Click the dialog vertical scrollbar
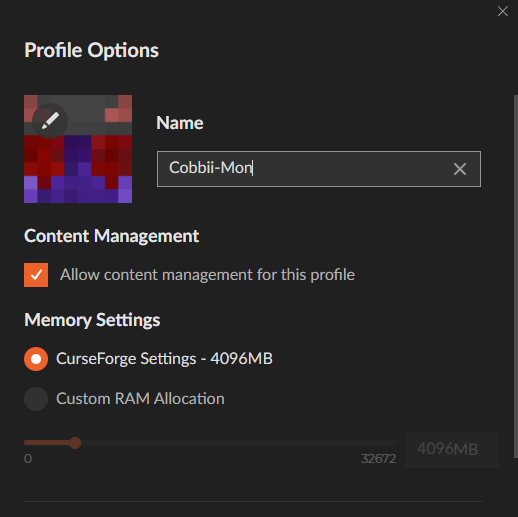This screenshot has height=517, width=518. pos(516,276)
